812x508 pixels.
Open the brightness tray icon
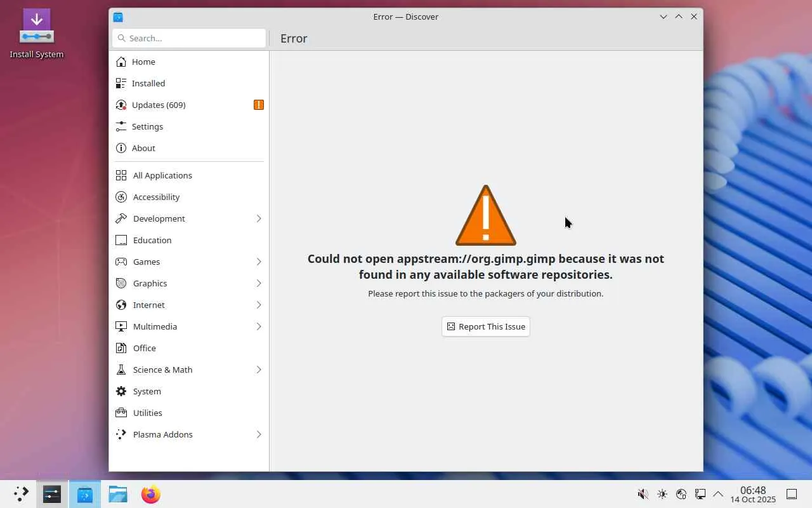[662, 494]
